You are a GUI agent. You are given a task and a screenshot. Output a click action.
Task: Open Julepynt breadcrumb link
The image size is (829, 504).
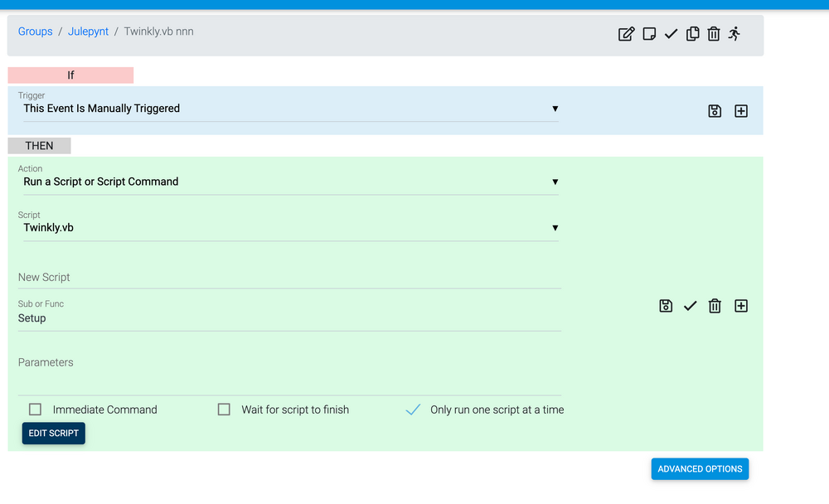[x=88, y=31]
